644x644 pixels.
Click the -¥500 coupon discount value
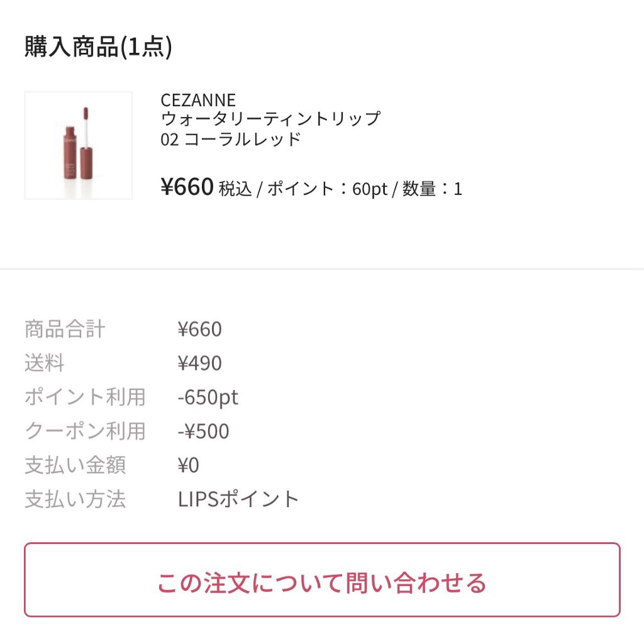coord(203,431)
